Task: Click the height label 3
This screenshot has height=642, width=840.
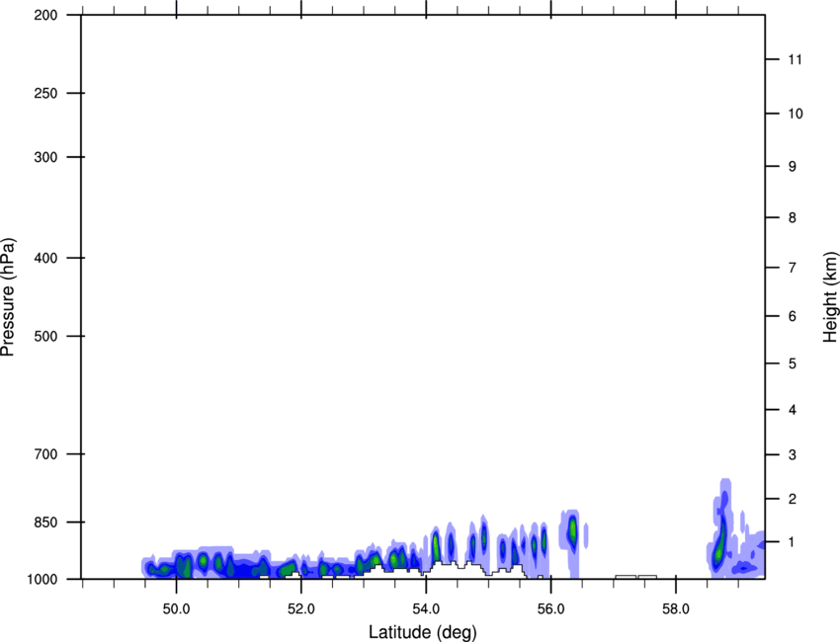Action: point(793,455)
